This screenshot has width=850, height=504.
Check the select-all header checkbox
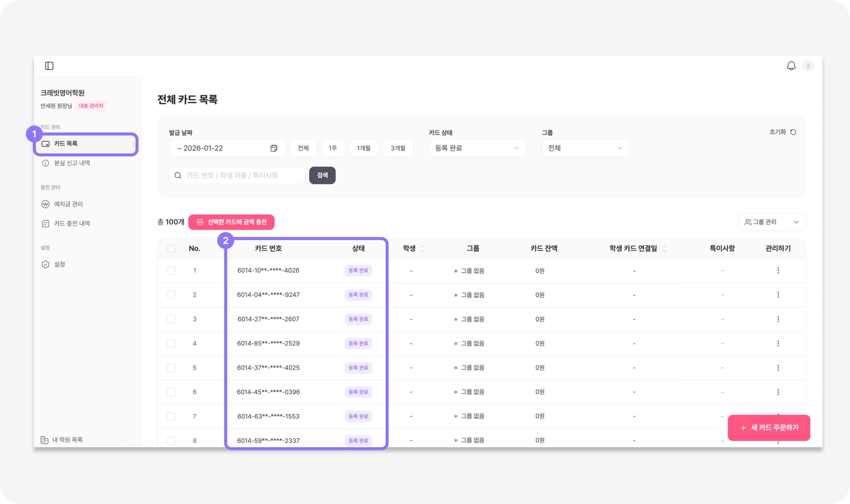[x=171, y=248]
